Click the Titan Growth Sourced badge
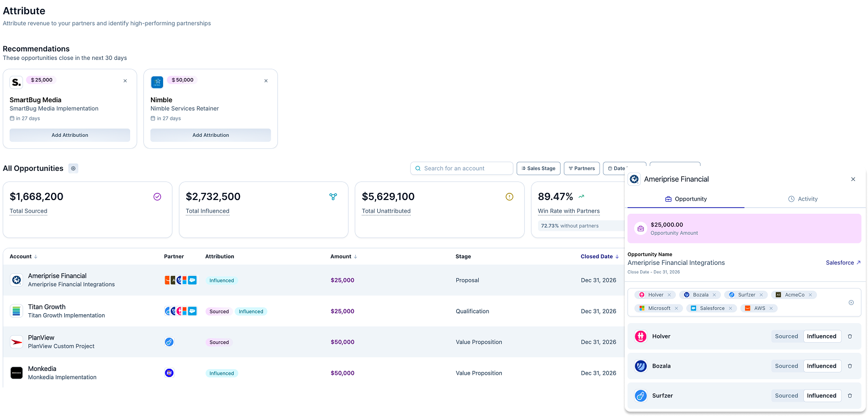Viewport: 868px width, 416px height. [219, 312]
